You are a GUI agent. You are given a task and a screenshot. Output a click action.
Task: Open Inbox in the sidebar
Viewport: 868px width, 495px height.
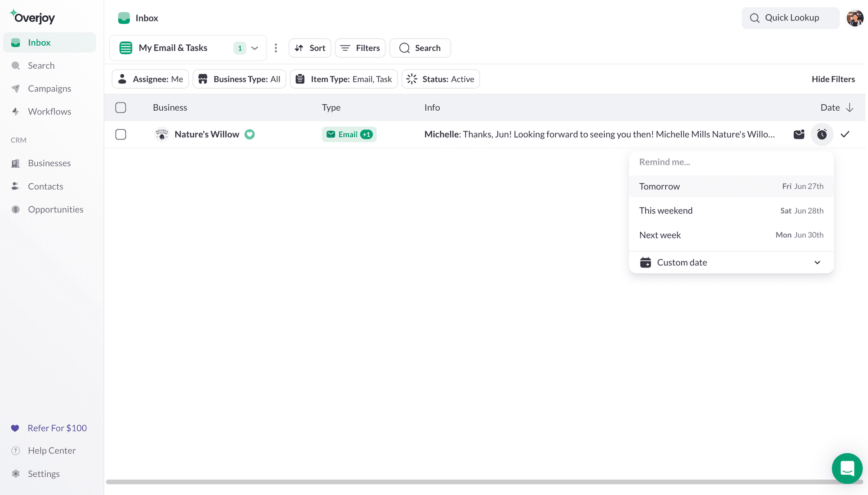(49, 43)
